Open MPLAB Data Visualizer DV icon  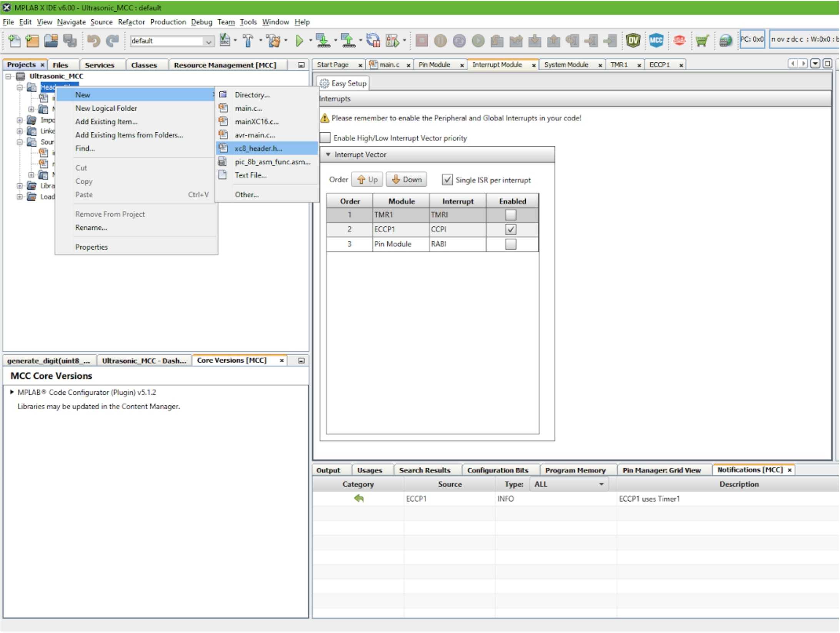633,40
